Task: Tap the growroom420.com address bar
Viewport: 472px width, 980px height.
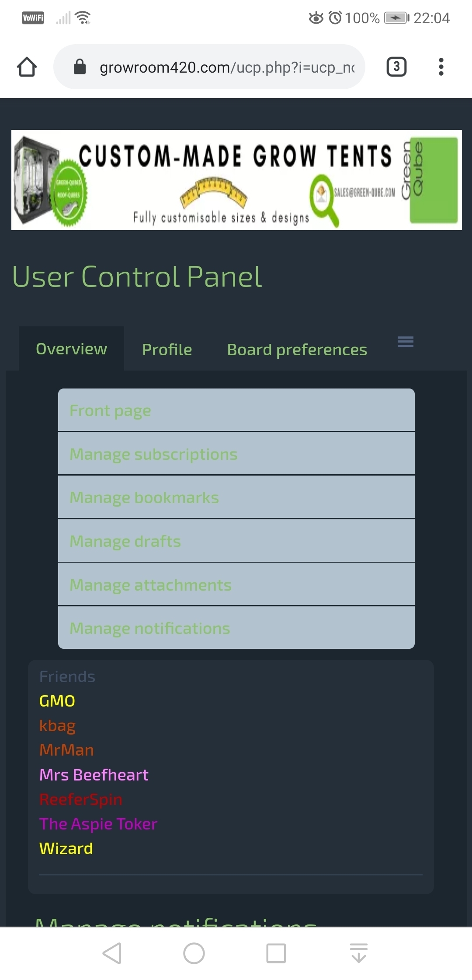Action: 227,67
